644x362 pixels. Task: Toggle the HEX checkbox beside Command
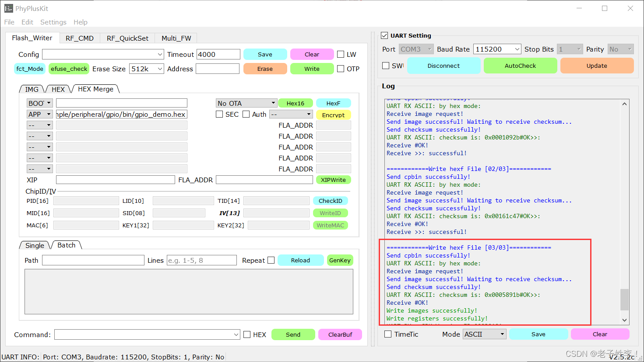click(247, 334)
